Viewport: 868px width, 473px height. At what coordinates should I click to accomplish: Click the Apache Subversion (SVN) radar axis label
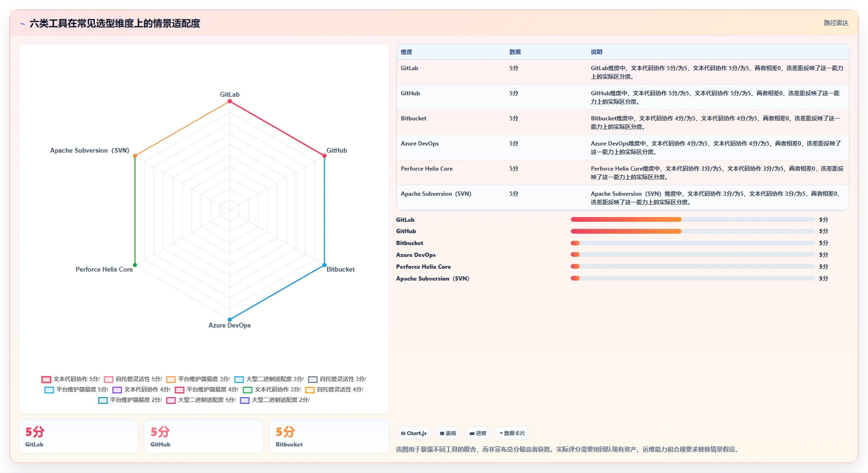coord(90,150)
